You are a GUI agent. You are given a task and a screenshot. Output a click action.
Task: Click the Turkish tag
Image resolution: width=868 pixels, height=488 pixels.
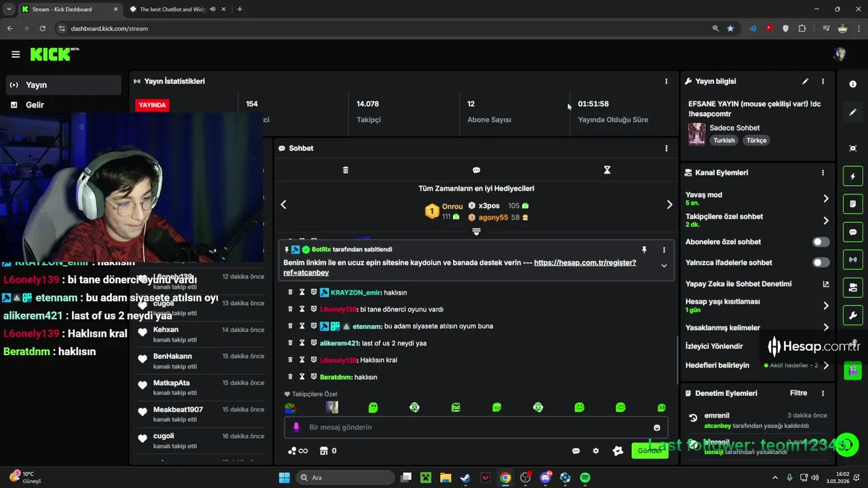pos(724,140)
